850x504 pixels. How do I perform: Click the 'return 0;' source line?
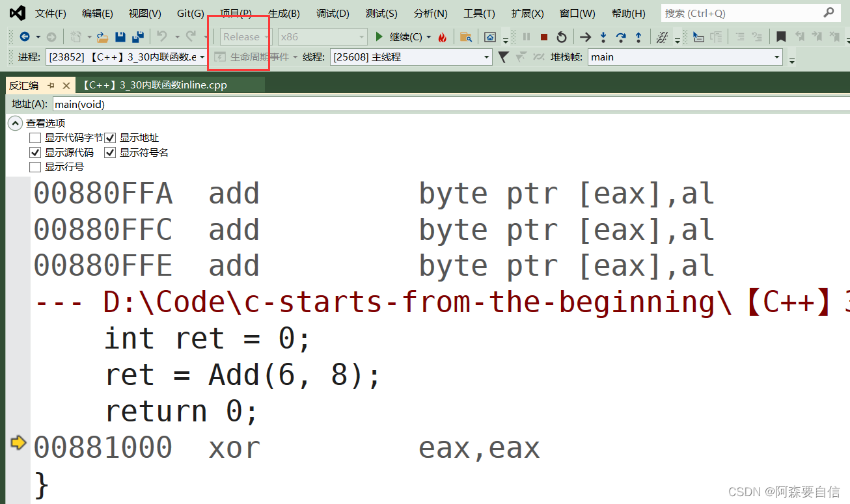point(182,412)
